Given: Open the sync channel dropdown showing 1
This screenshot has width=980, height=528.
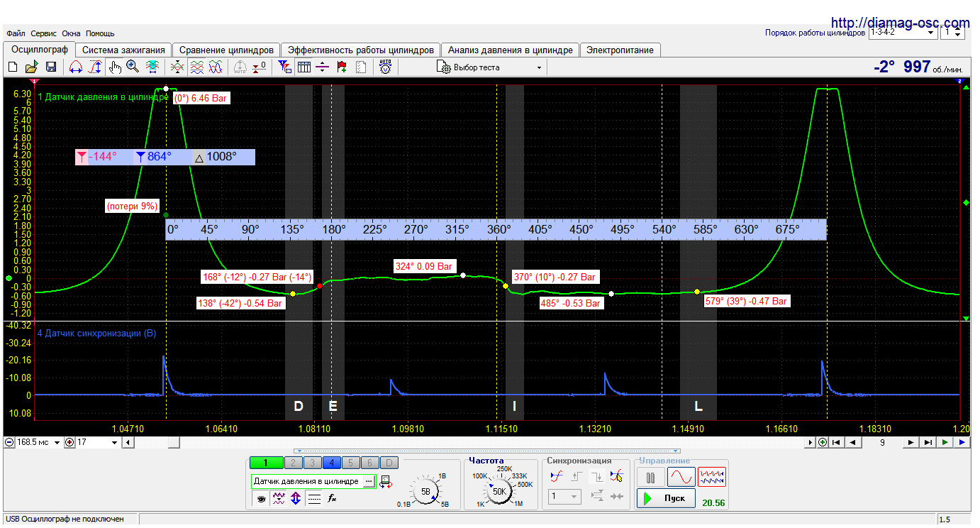Looking at the screenshot, I should [x=564, y=497].
